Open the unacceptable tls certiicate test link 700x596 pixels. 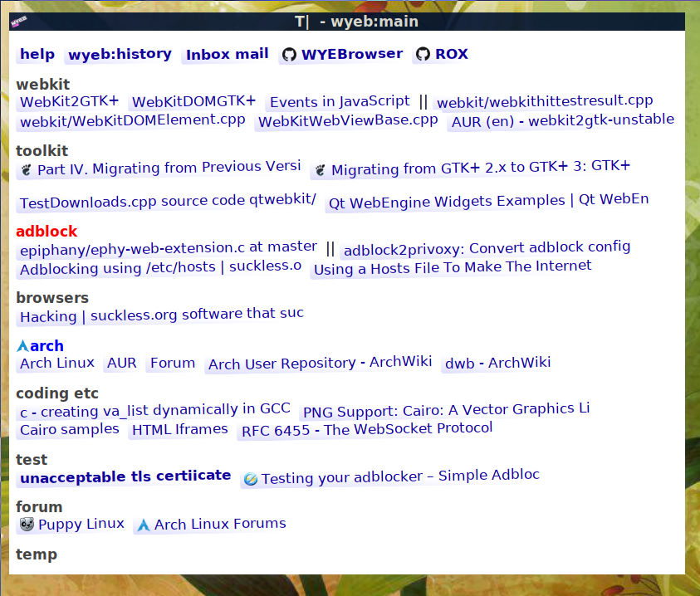125,476
